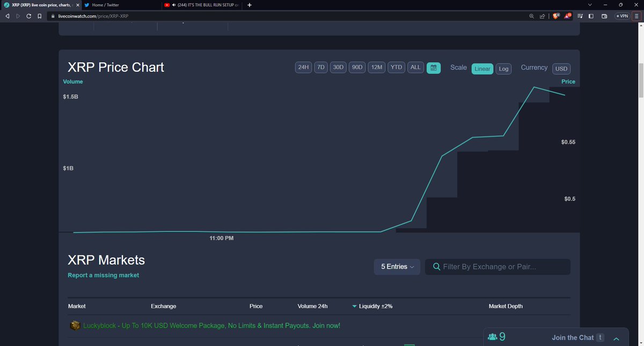
Task: Sort table by Price column header
Action: tap(256, 306)
